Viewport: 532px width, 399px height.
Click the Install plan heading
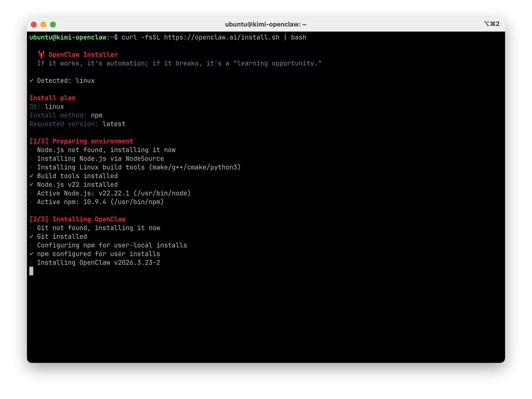click(x=52, y=98)
